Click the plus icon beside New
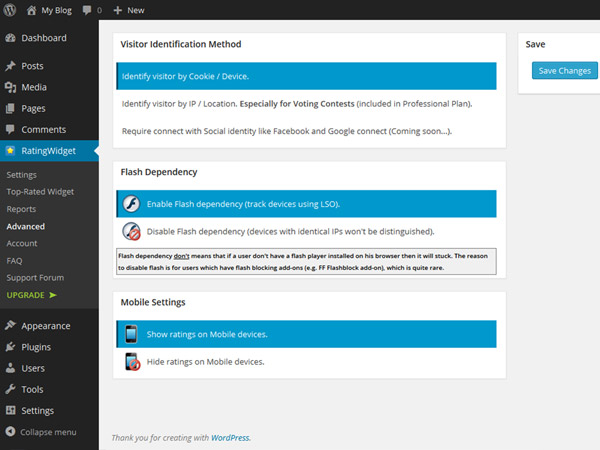Screen dimensions: 600x450 point(117,10)
